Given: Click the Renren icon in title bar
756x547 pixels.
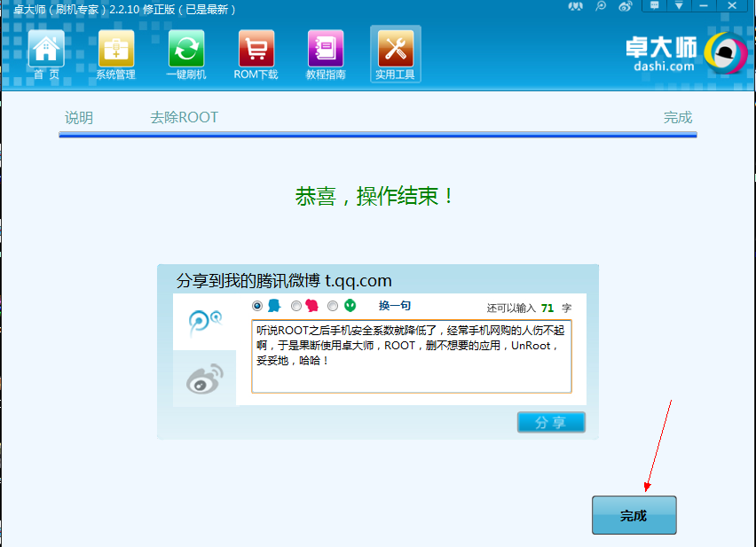Looking at the screenshot, I should [575, 6].
